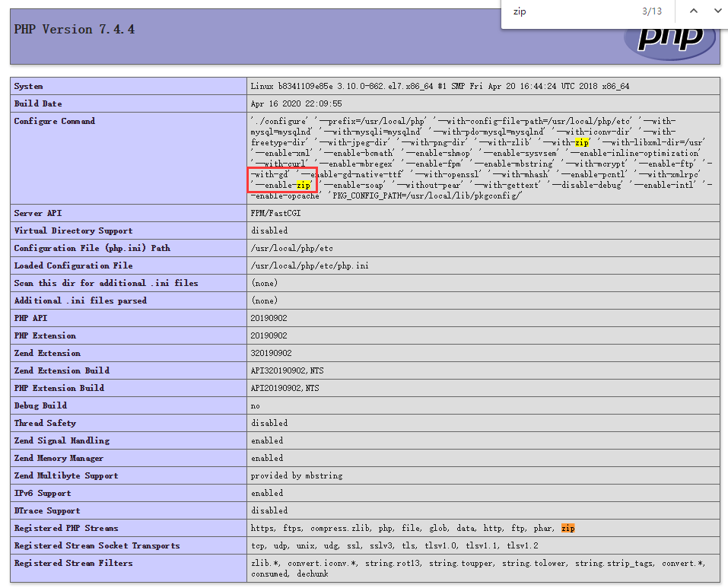728x588 pixels.
Task: Click the PHP logo image
Action: tap(669, 40)
